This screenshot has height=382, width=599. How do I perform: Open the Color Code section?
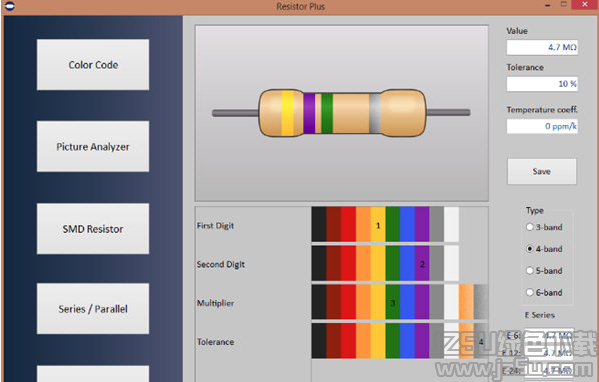coord(93,65)
